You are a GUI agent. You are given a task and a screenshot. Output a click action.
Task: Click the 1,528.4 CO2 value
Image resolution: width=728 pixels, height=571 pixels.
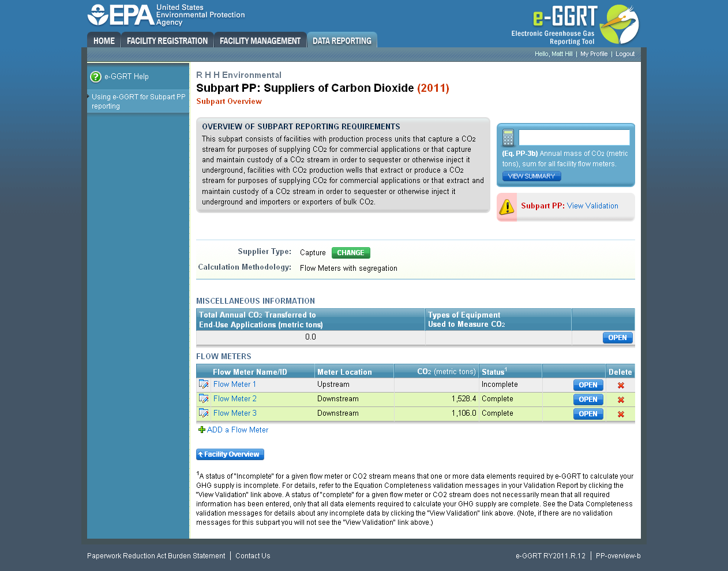pos(464,399)
